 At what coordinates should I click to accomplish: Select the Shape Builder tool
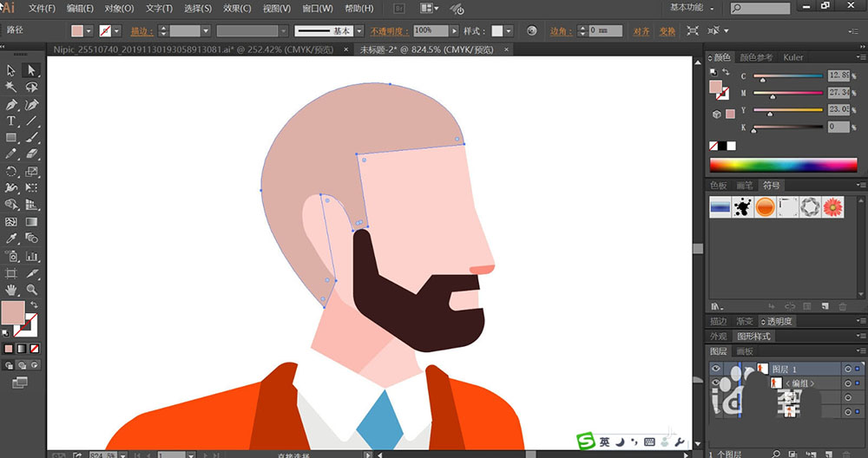[11, 205]
